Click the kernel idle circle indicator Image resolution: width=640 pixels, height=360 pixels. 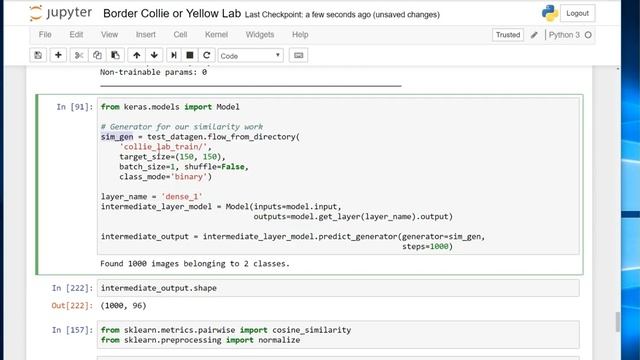tap(588, 35)
